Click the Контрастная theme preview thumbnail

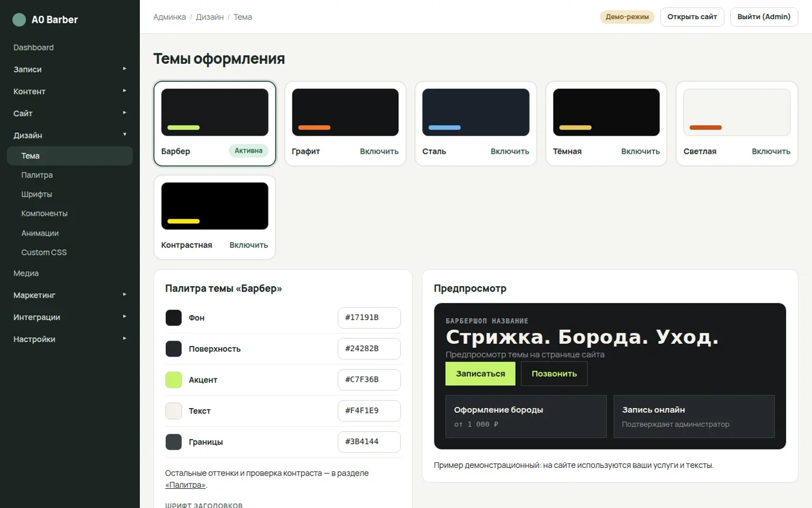pyautogui.click(x=215, y=206)
